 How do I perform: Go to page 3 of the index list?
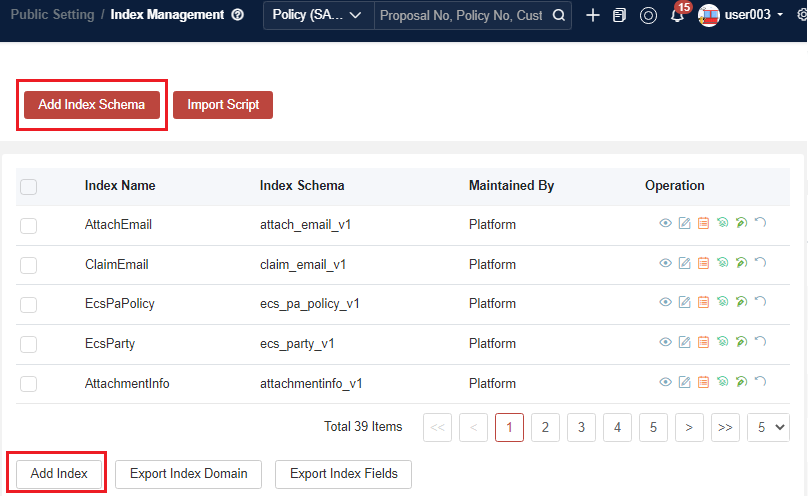pos(581,427)
